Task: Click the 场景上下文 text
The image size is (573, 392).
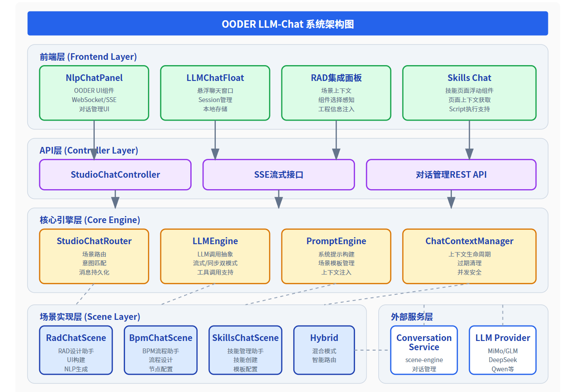Action: 336,91
